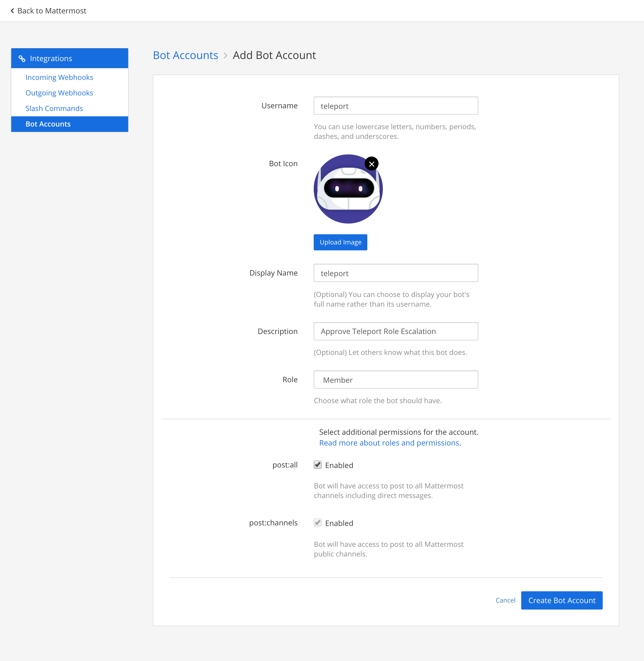Expand the Role options showing Member

[x=395, y=379]
